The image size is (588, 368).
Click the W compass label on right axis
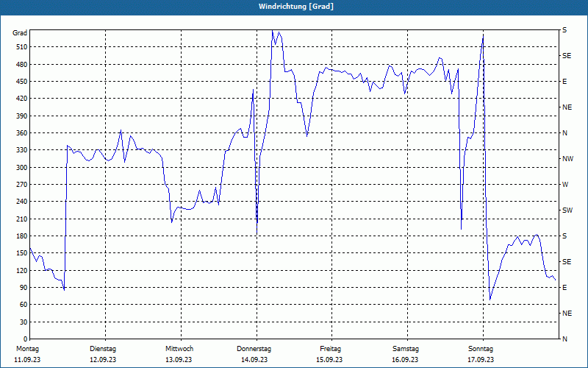click(565, 185)
